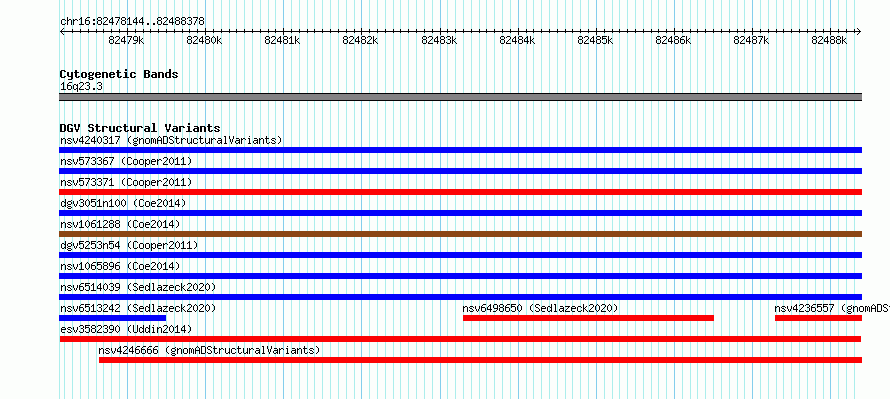Viewport: 890px width, 399px height.
Task: Click the nsv4246666 (gnomADStructuralVariants) label
Action: [209, 350]
